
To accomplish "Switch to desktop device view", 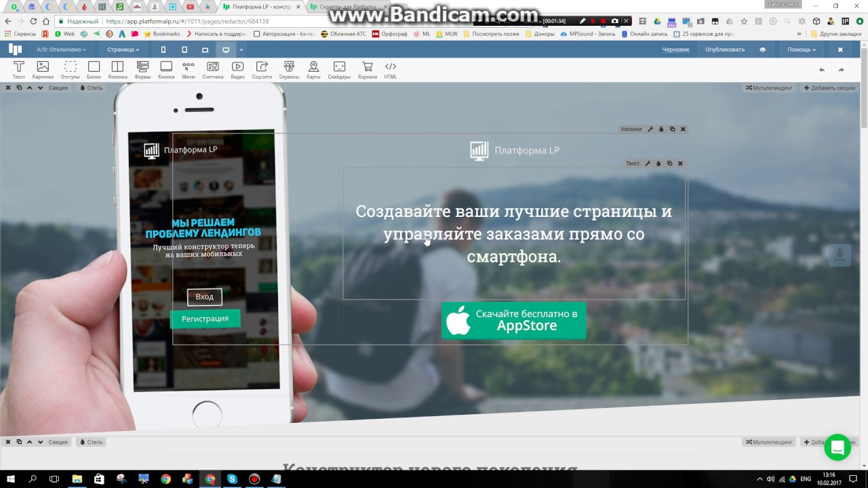I will (x=226, y=49).
